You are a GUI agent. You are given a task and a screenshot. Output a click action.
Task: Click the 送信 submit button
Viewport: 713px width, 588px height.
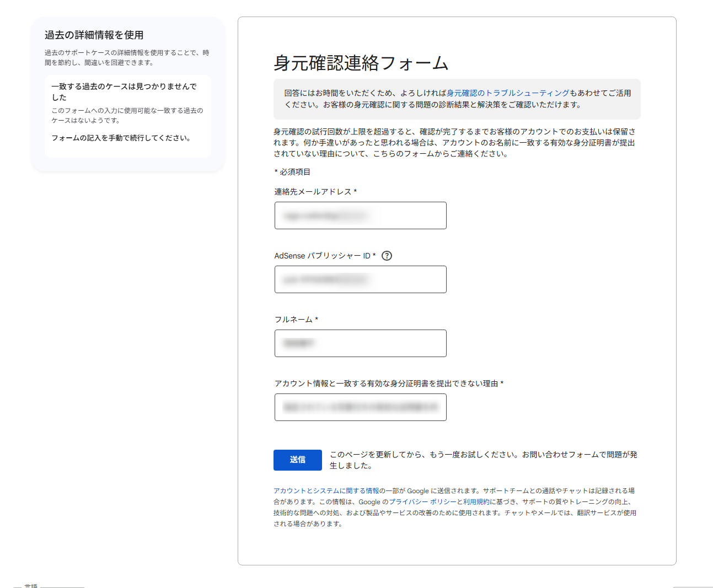[x=298, y=460]
